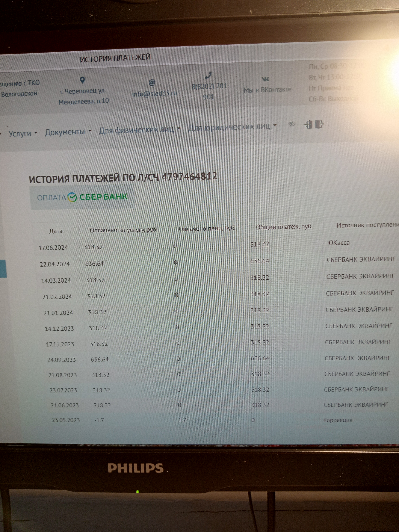This screenshot has height=532, width=399.
Task: Click the Общий платеж column header
Action: (284, 227)
